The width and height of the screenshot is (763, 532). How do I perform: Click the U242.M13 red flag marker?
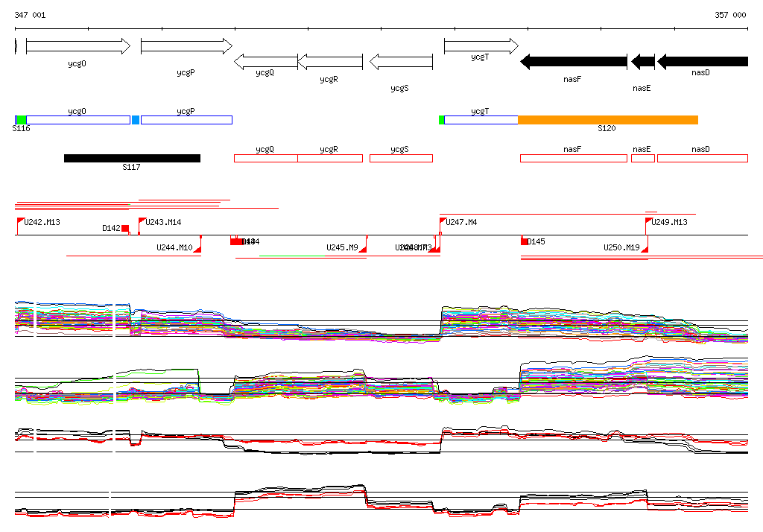21,221
